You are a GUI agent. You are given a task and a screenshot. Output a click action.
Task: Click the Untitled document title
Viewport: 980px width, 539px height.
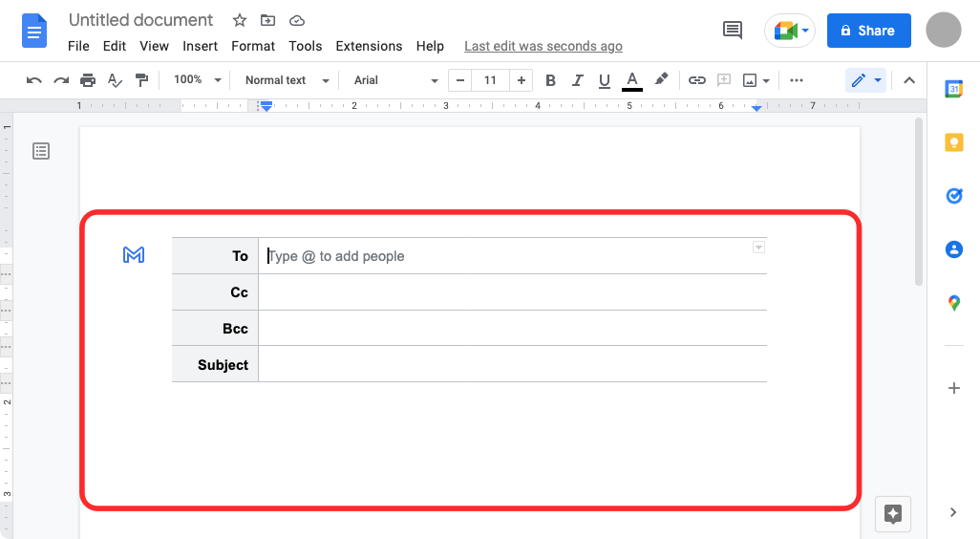[140, 20]
